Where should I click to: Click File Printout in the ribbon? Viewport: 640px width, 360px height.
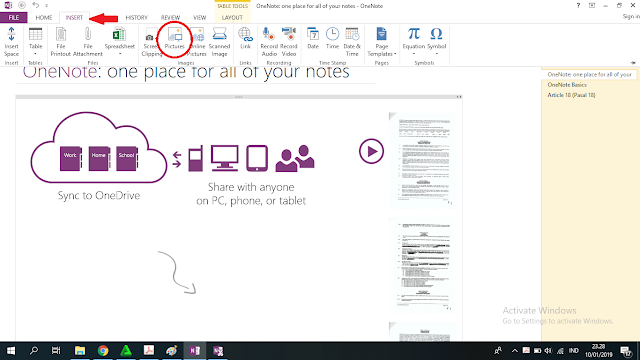click(60, 42)
